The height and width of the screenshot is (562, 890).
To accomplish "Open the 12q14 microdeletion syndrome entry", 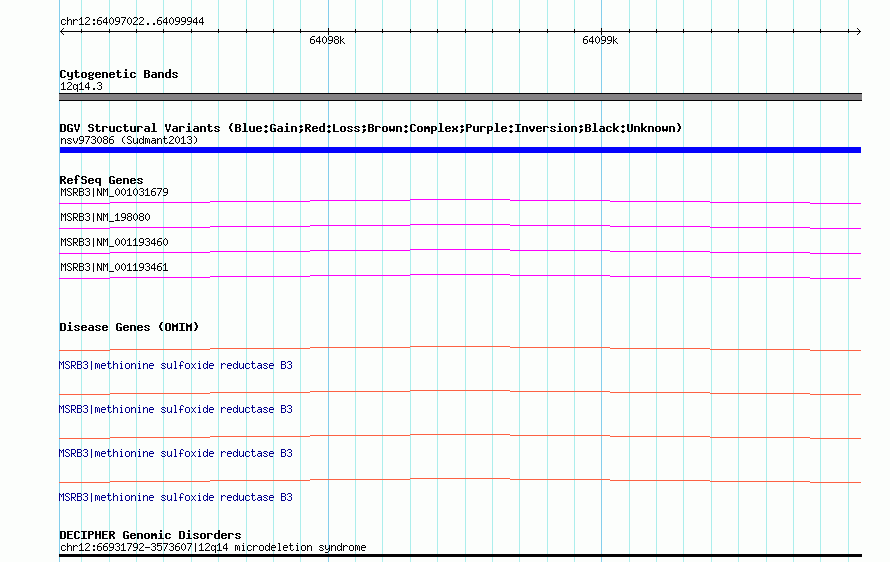I will pos(213,547).
